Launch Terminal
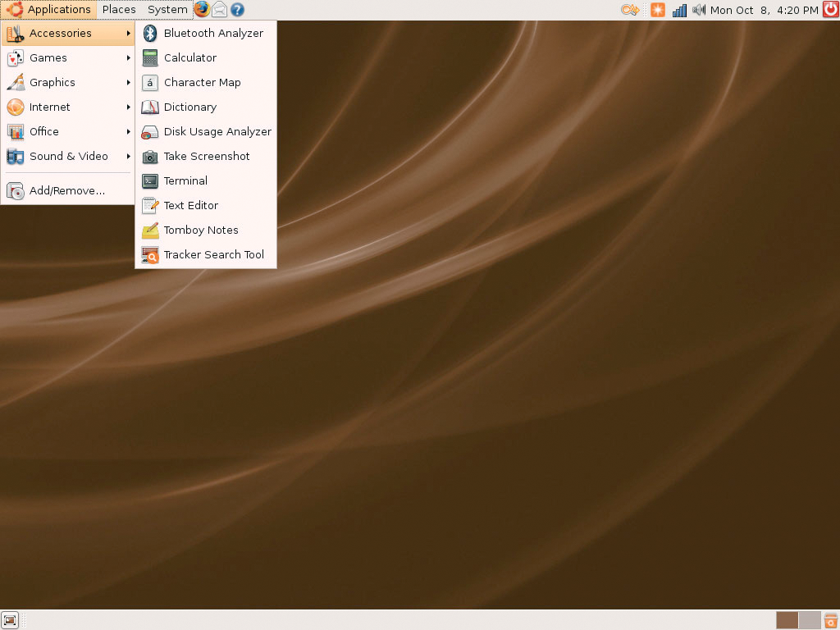Image resolution: width=840 pixels, height=630 pixels. [206, 181]
